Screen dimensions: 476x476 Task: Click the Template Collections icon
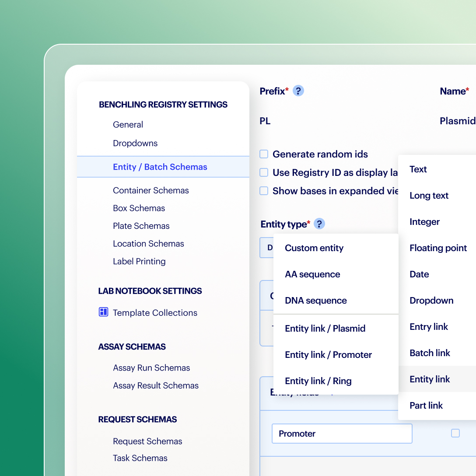104,312
